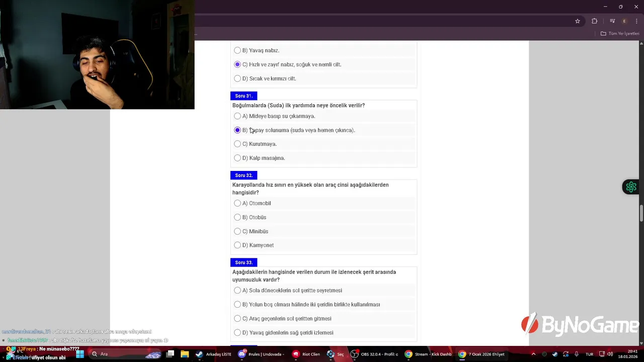Open the TUR keyboard language switcher
The height and width of the screenshot is (362, 644).
click(x=589, y=354)
